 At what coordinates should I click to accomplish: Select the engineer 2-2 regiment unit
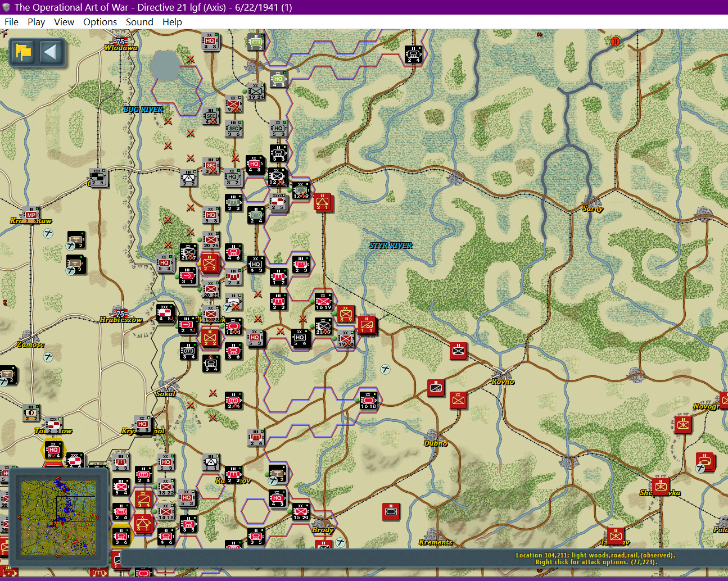188,179
